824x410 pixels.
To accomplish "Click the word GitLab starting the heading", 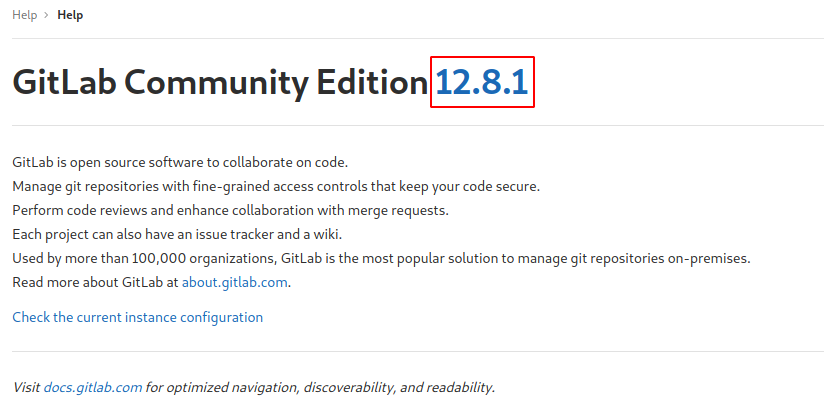I will pos(64,83).
